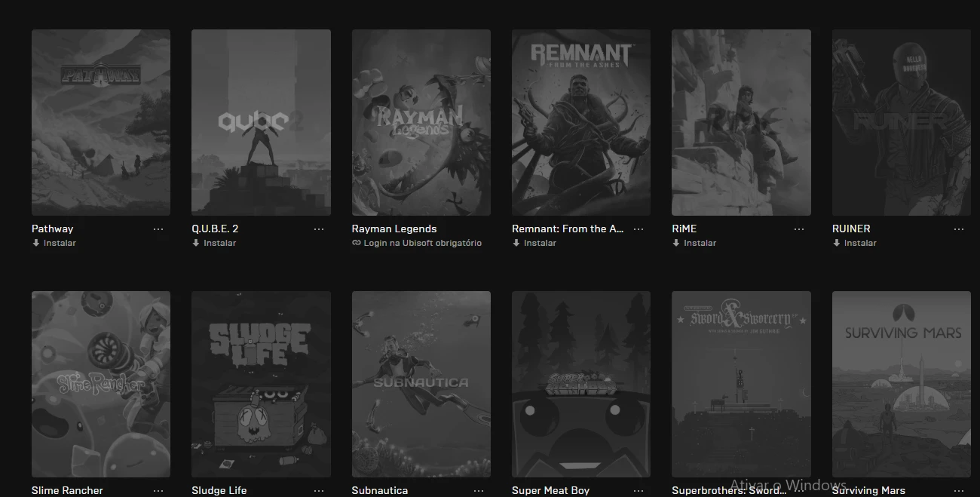The image size is (980, 497).
Task: Open the three-dot menu for RiME
Action: tap(799, 229)
